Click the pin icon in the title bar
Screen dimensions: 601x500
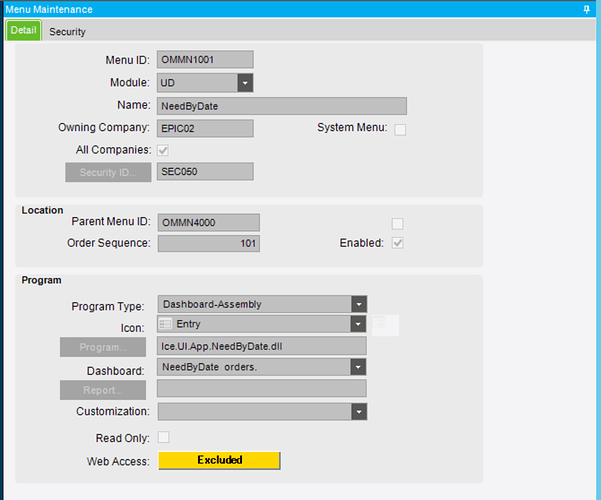click(x=586, y=9)
